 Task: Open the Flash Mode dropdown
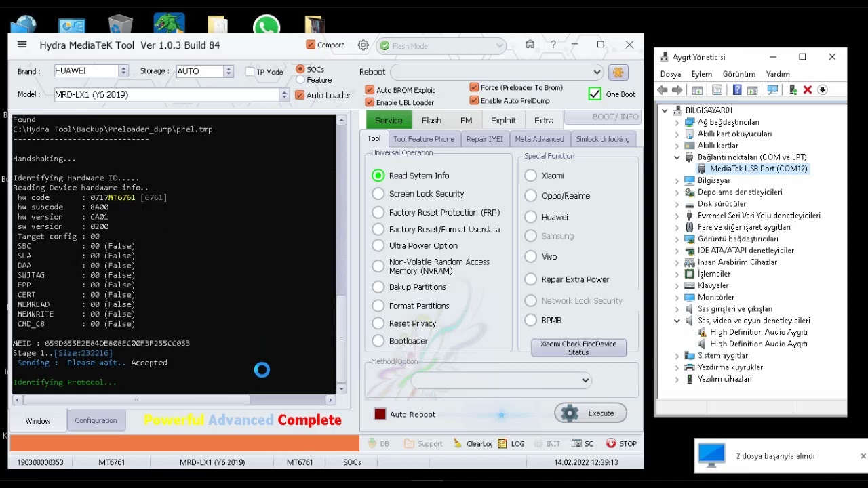(x=499, y=46)
